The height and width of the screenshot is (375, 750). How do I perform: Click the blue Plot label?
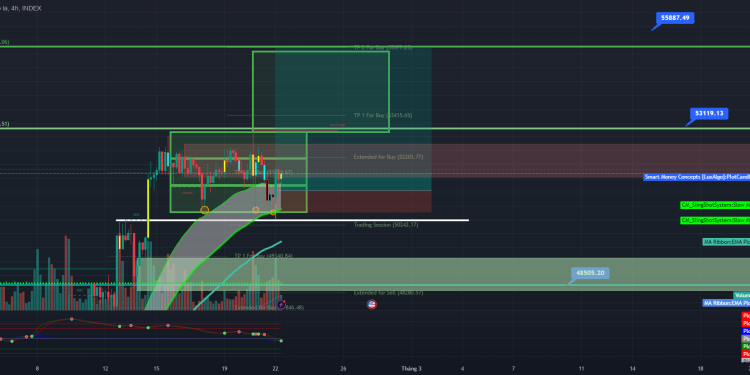pyautogui.click(x=746, y=331)
